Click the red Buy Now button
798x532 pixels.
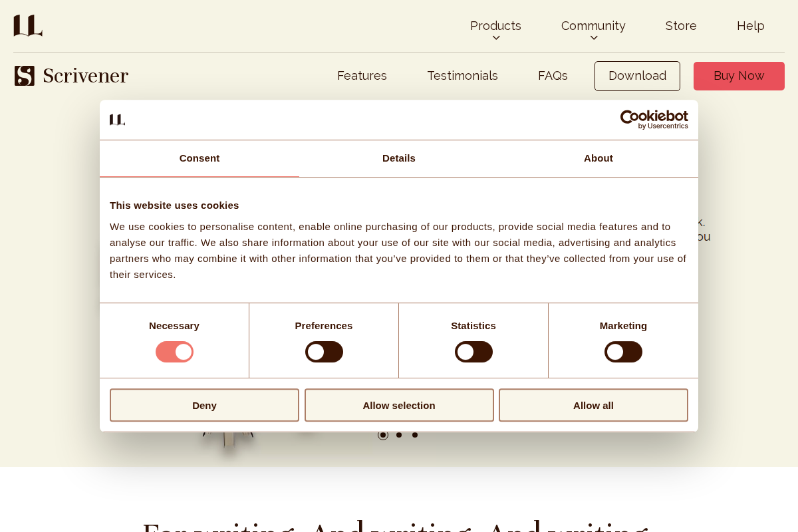click(739, 76)
